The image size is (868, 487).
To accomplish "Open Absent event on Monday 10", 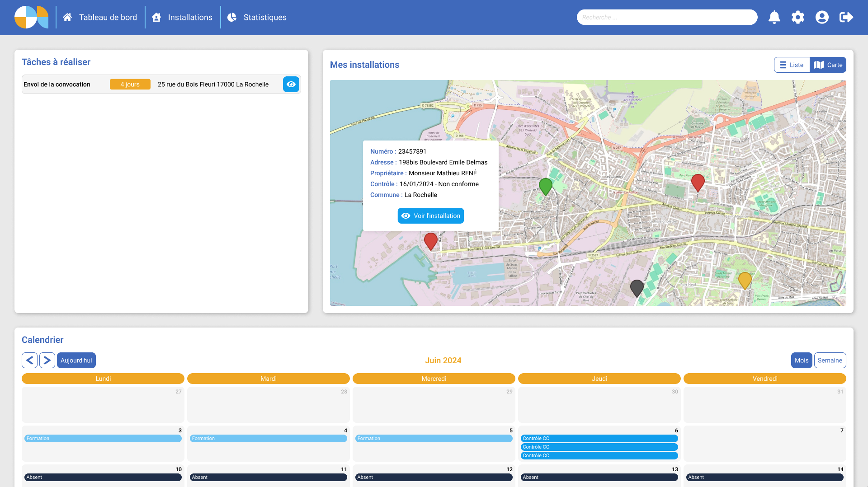I will pos(103,477).
